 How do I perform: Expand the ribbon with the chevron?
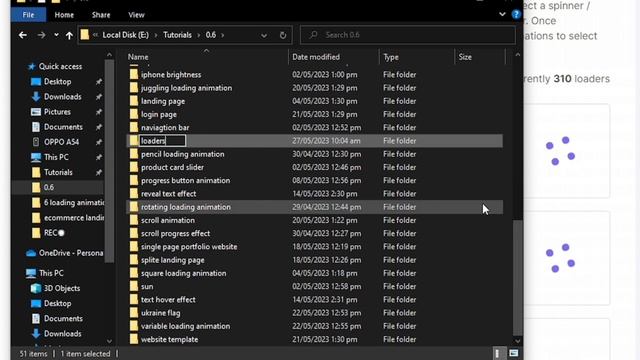tap(502, 14)
